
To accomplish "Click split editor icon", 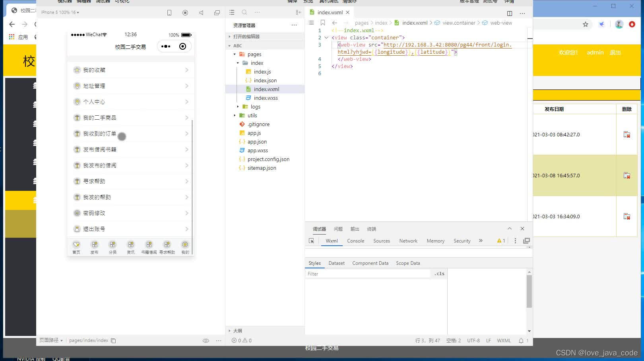I will pos(510,13).
